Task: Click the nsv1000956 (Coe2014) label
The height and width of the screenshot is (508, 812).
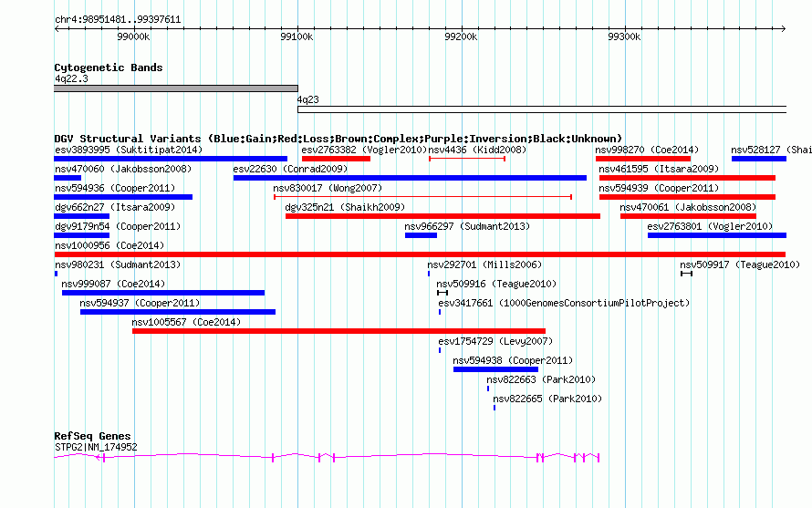Action: click(109, 245)
